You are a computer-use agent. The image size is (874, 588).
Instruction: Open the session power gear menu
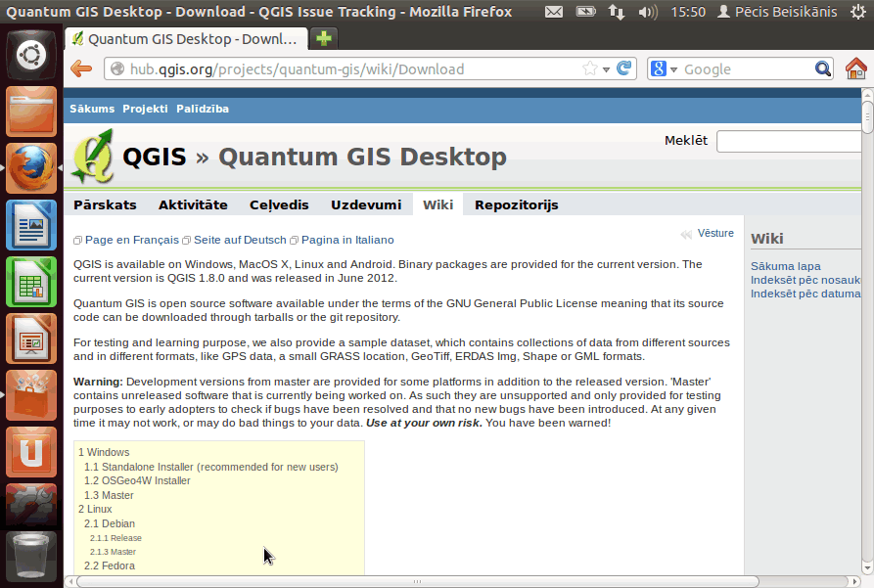pyautogui.click(x=858, y=12)
